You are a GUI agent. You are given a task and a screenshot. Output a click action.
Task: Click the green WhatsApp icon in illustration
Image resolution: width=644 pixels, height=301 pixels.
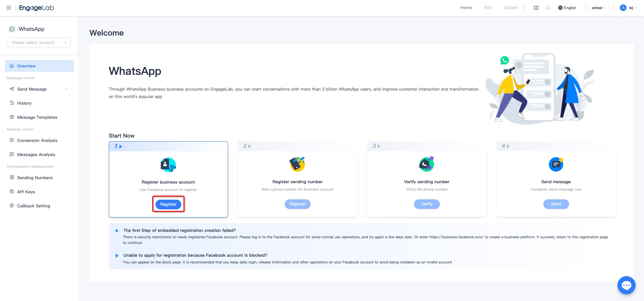coord(504,60)
